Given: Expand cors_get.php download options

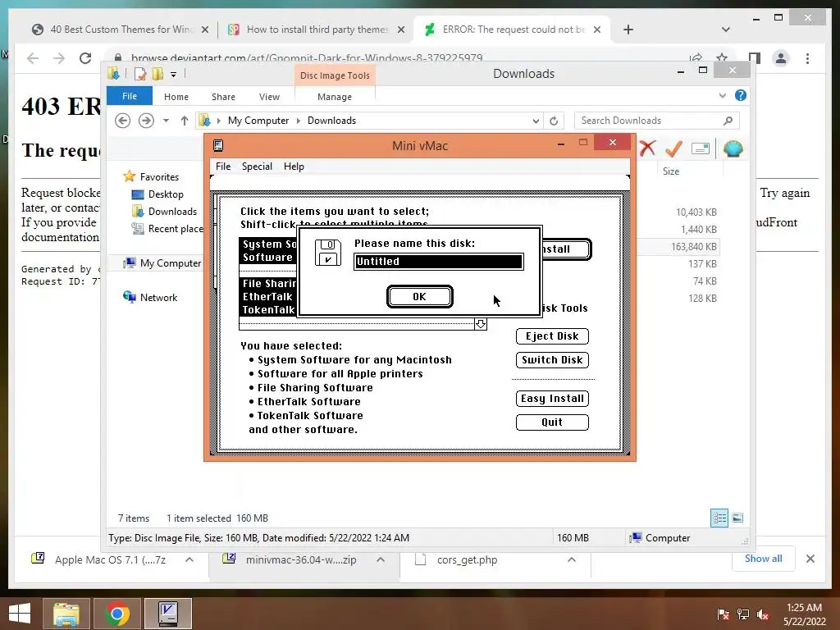Looking at the screenshot, I should point(572,559).
